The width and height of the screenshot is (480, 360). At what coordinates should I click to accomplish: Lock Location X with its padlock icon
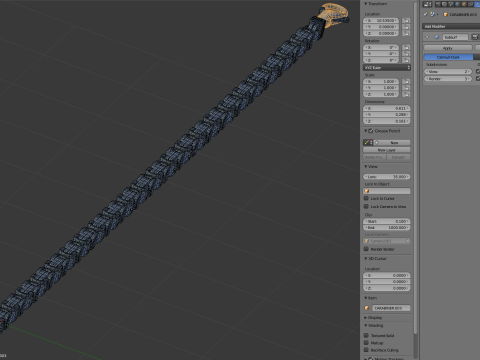406,21
